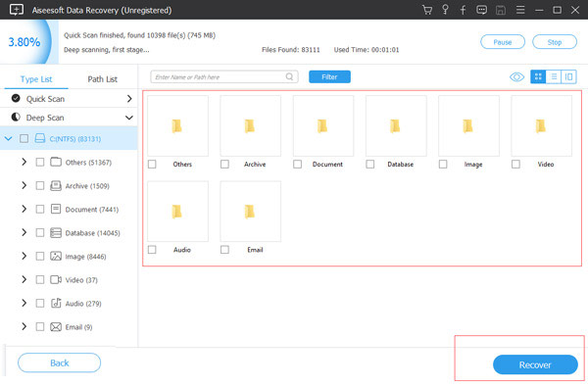This screenshot has height=386, width=588.
Task: Switch to thumbnail grid view
Action: coord(538,76)
